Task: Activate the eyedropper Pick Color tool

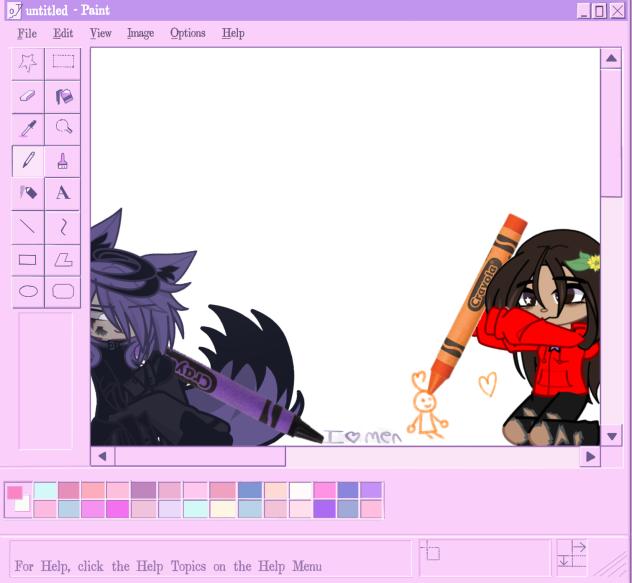Action: click(x=28, y=128)
